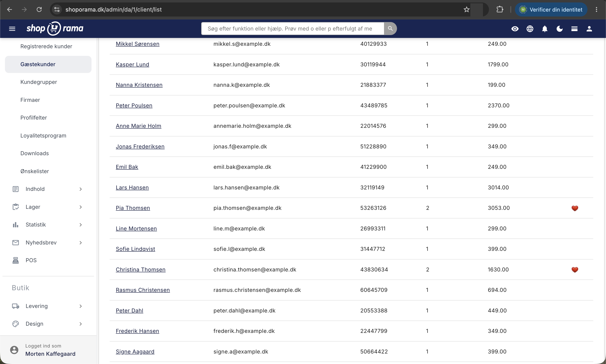Click the logged-in user avatar icon
Image resolution: width=606 pixels, height=364 pixels.
[14, 350]
